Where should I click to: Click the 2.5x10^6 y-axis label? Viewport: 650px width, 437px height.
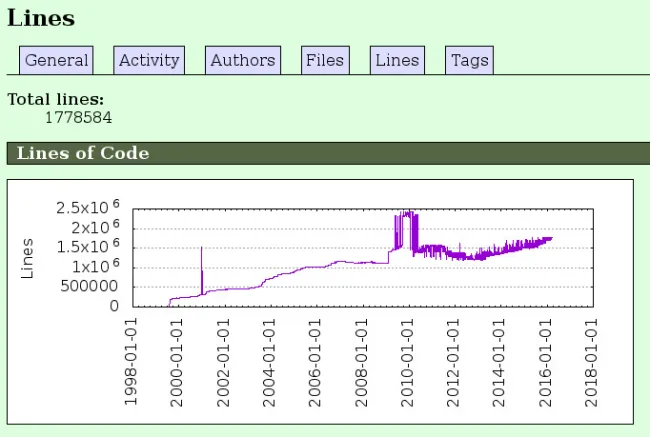tap(88, 207)
